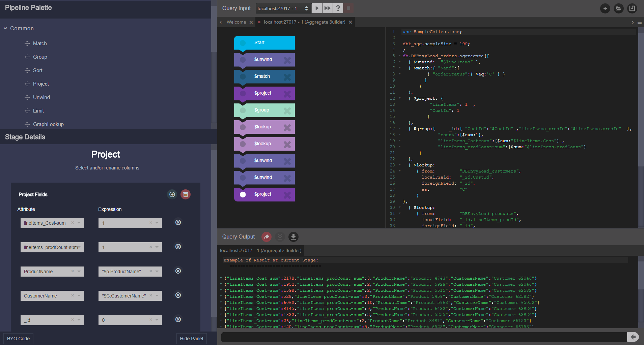The height and width of the screenshot is (345, 644).
Task: Delete the ProductName field row
Action: click(x=178, y=271)
